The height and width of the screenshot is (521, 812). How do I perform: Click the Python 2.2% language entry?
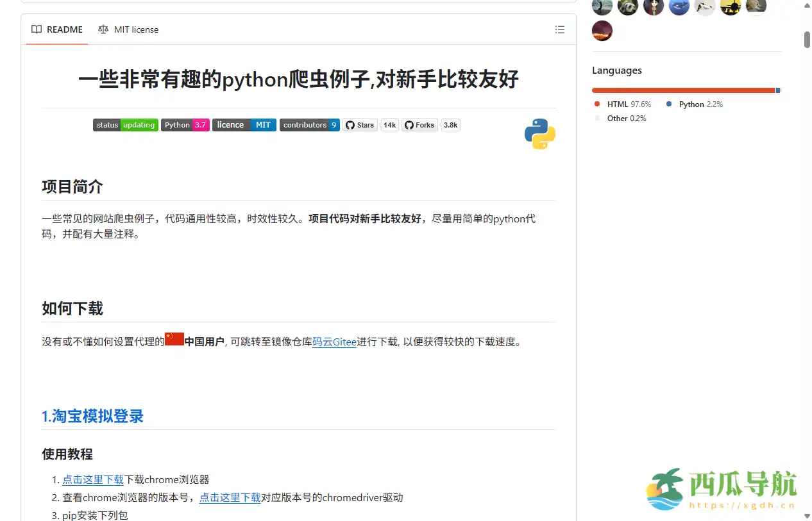click(702, 104)
